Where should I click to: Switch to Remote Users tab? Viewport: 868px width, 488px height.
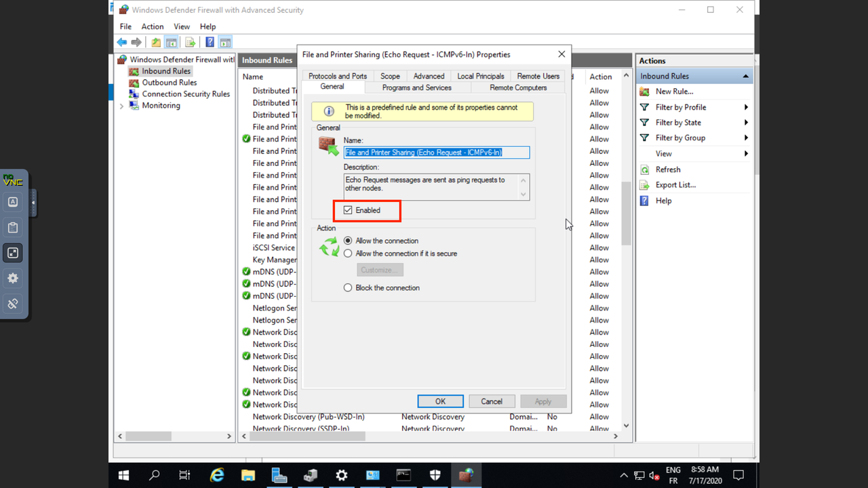(x=538, y=76)
